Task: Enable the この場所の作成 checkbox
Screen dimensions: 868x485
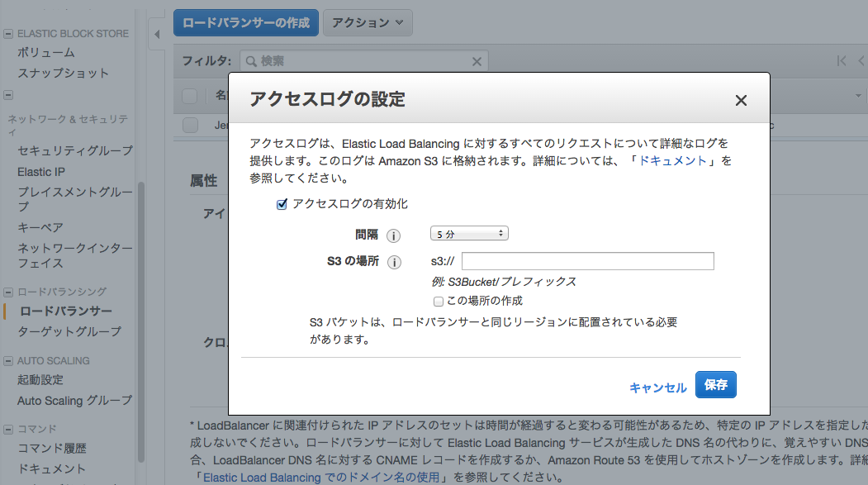Action: 439,302
